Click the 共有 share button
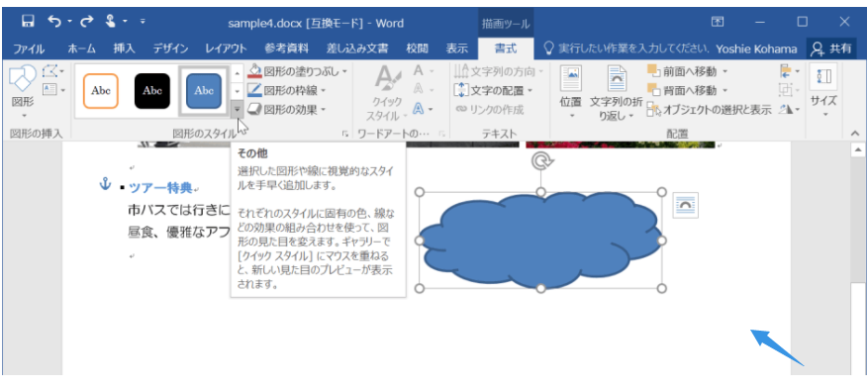868x389 pixels. (830, 49)
